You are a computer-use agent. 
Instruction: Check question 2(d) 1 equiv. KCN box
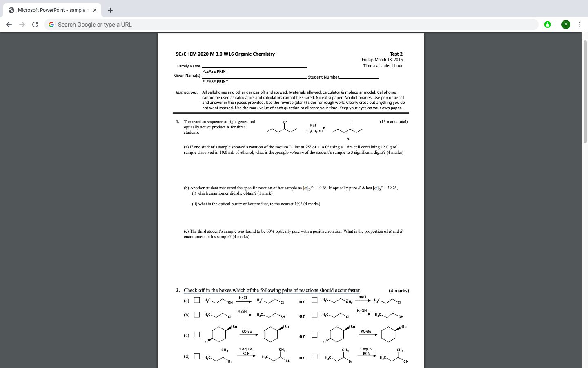197,356
